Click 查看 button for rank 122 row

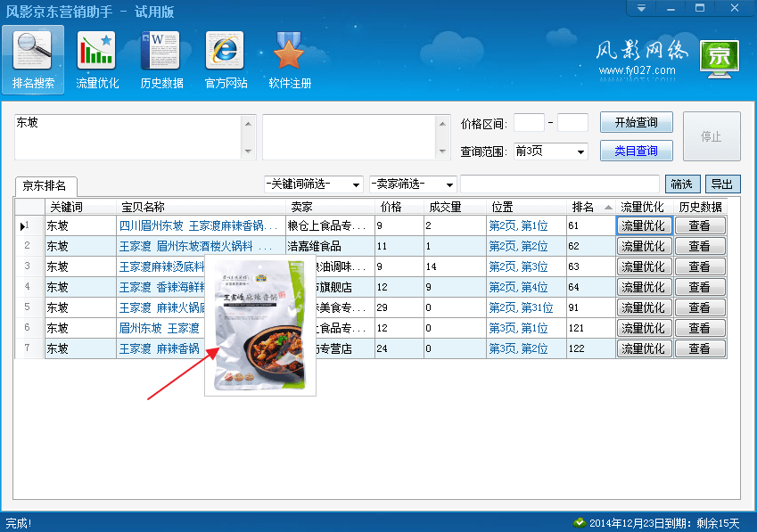700,348
